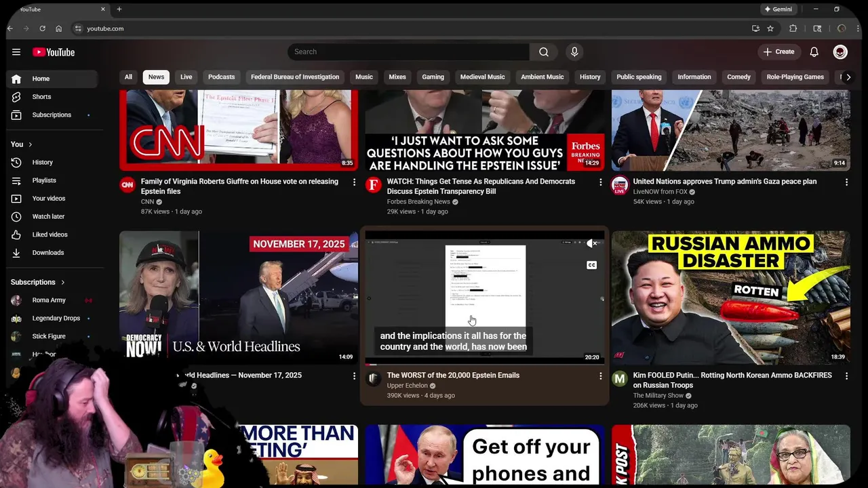Screen dimensions: 868x488
Task: Toggle captions on Epstein Emails preview
Action: tap(592, 265)
